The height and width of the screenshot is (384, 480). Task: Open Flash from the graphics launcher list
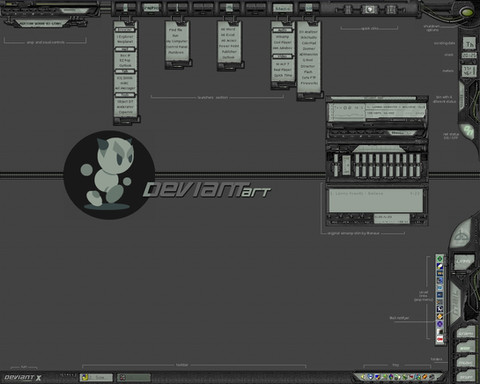coord(308,72)
